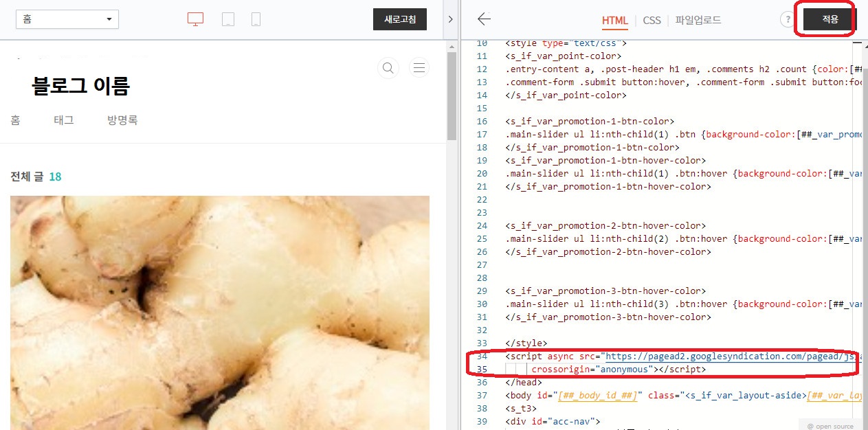Image resolution: width=868 pixels, height=430 pixels.
Task: Open the 파일업로드 tab
Action: tap(698, 21)
